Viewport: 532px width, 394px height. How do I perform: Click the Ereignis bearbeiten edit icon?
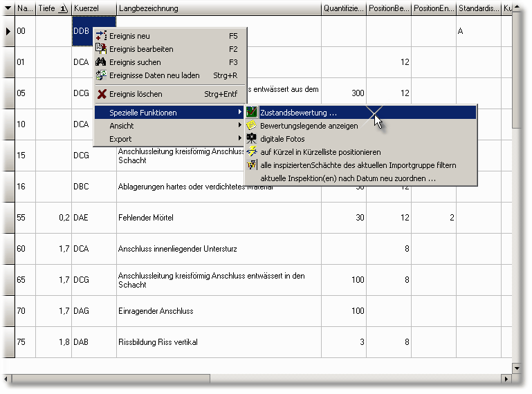click(x=101, y=49)
